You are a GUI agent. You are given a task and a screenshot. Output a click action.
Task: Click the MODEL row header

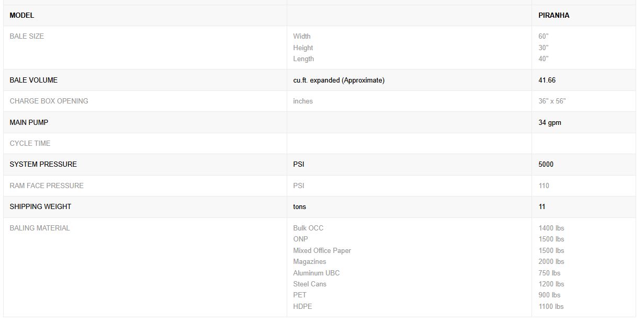click(22, 16)
